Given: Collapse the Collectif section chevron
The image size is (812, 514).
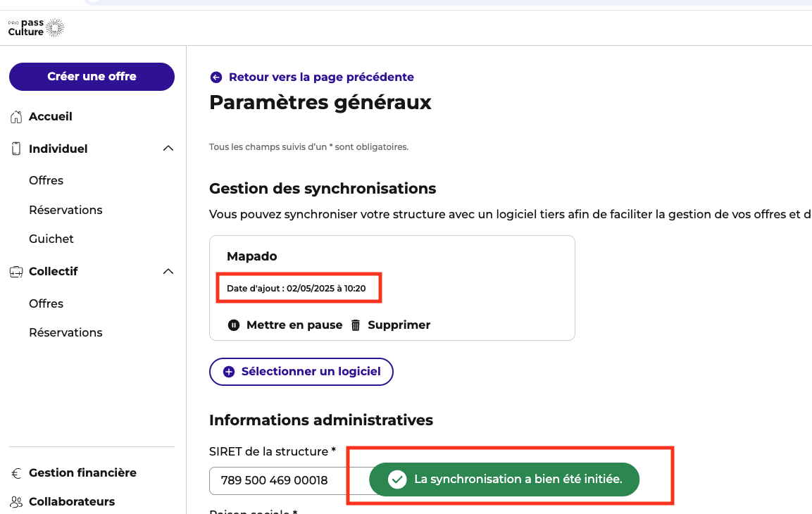Looking at the screenshot, I should click(x=168, y=271).
